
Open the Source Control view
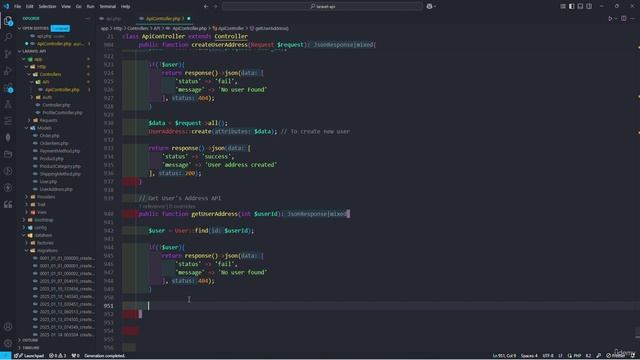click(8, 54)
